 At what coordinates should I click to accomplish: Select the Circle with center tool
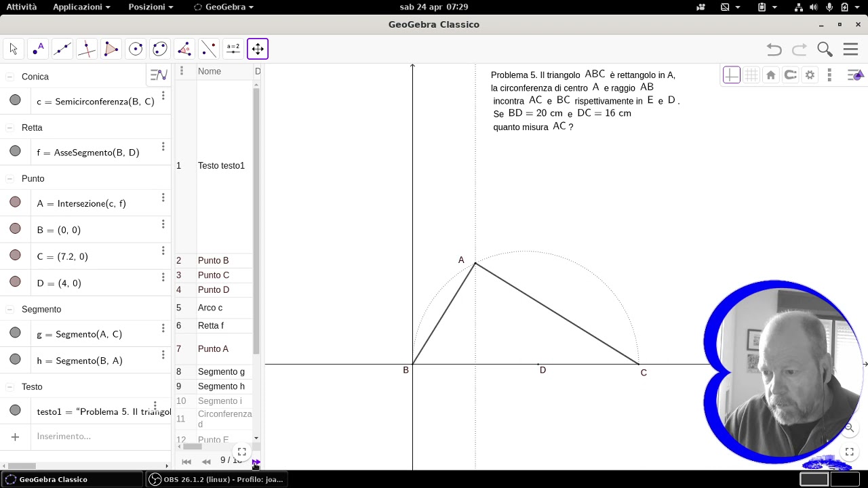[136, 49]
